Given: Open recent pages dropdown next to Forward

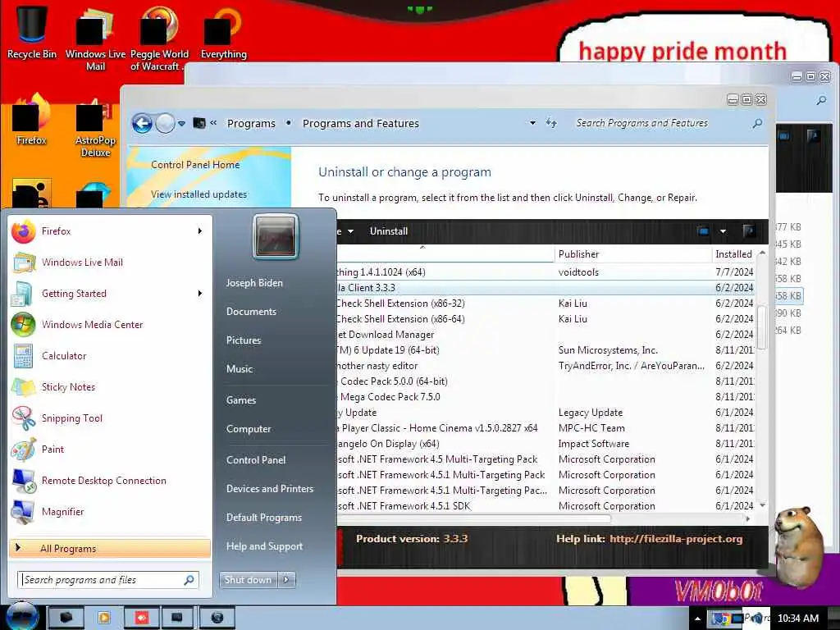Looking at the screenshot, I should 181,124.
